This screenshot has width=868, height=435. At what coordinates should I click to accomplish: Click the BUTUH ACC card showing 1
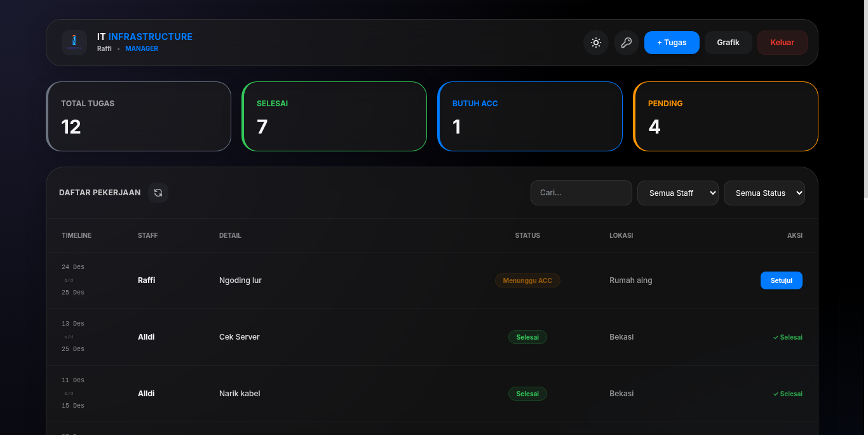(529, 116)
